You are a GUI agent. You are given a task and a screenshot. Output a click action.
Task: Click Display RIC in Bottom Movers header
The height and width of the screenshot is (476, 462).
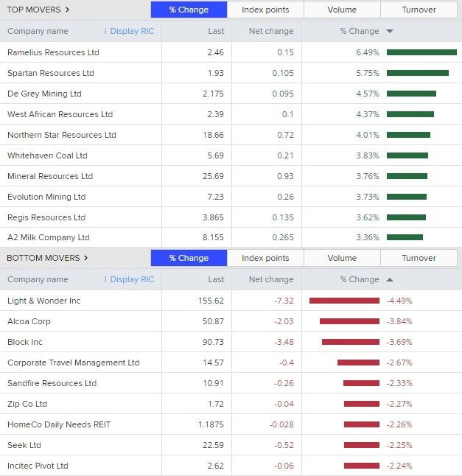coord(132,279)
